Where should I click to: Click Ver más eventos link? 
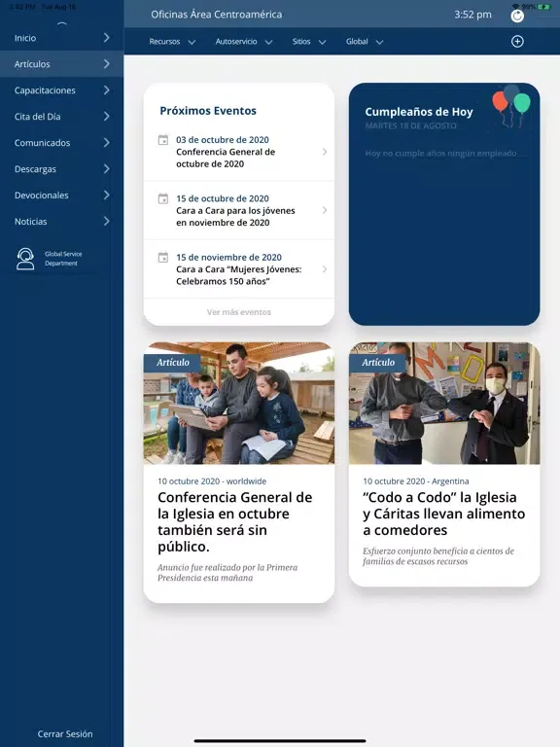(x=238, y=312)
